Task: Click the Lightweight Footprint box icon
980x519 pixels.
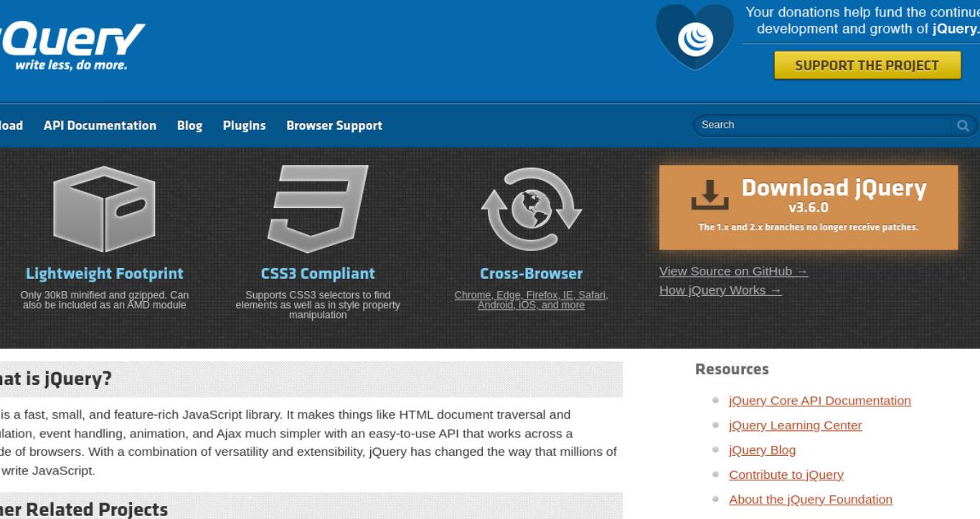Action: pos(104,209)
